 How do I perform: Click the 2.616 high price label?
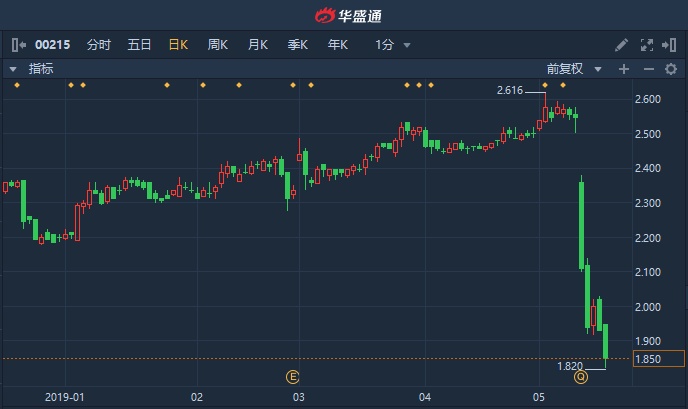click(x=510, y=90)
